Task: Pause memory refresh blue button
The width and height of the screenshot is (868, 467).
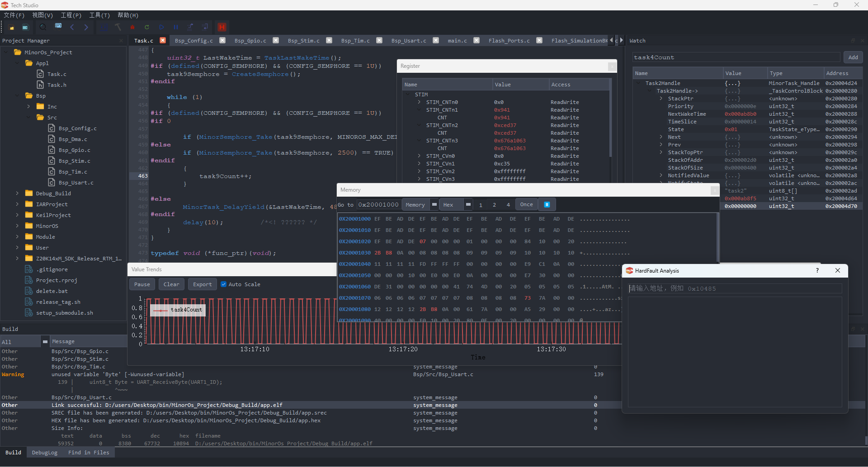Action: click(547, 205)
